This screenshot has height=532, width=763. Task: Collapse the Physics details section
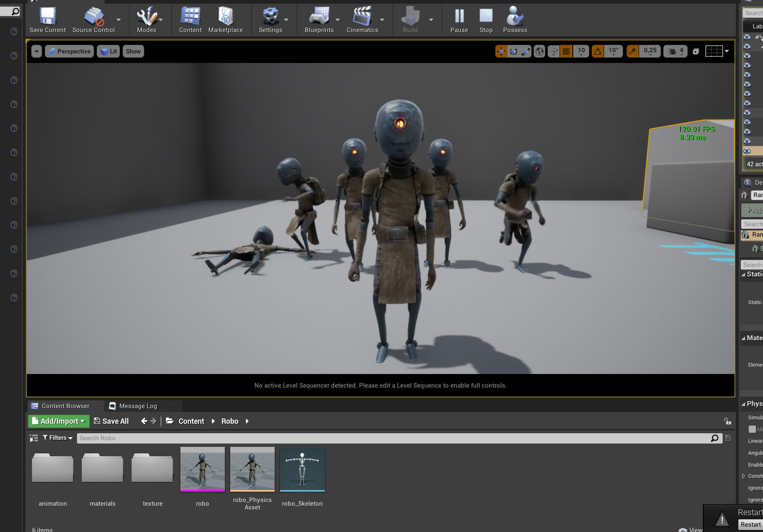click(x=744, y=404)
